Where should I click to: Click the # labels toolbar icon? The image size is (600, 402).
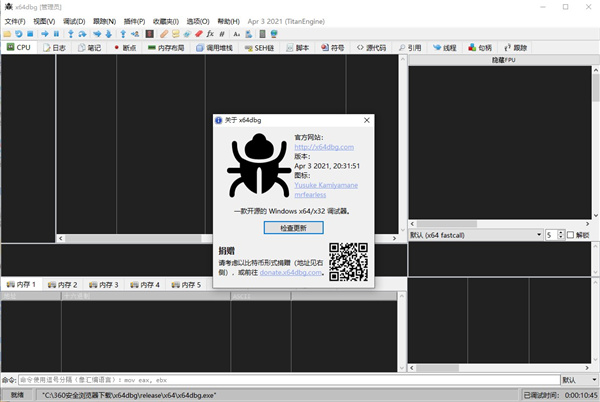(221, 33)
